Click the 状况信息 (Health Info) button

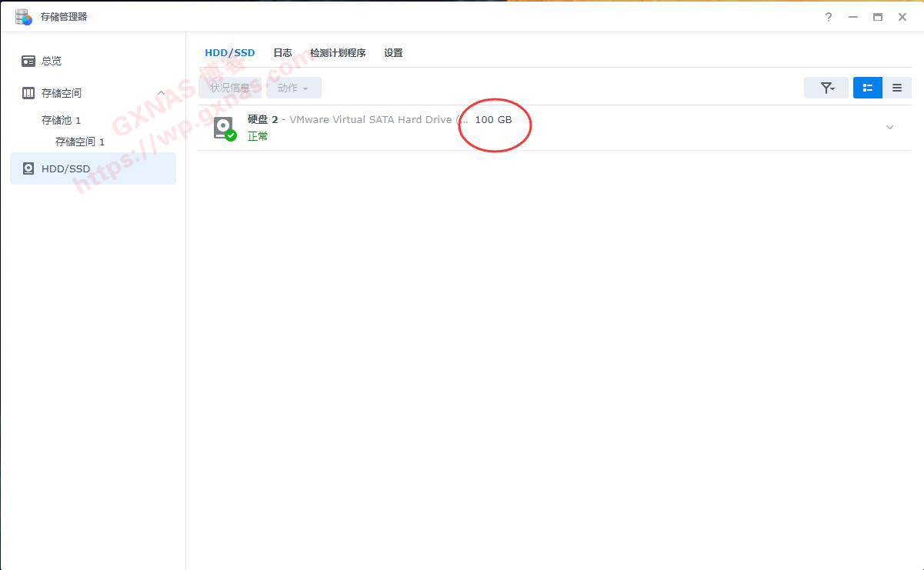click(x=229, y=87)
